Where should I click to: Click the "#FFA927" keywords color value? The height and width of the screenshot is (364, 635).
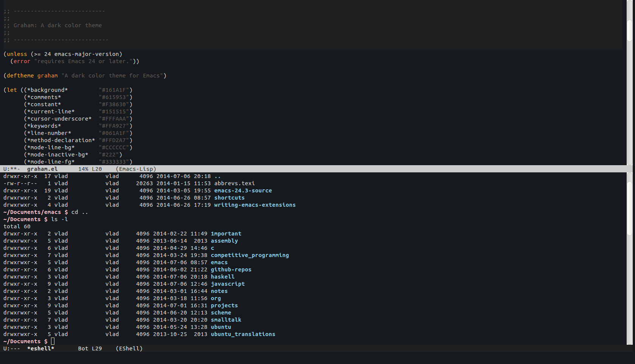(115, 126)
